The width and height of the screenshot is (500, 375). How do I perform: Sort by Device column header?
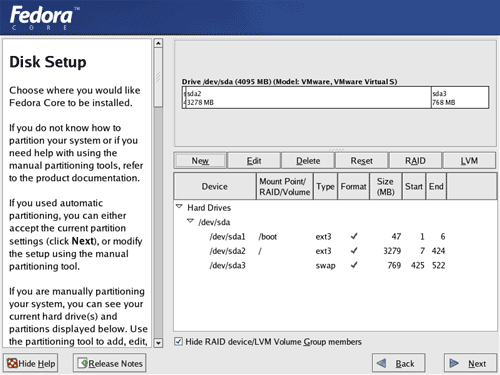click(215, 186)
